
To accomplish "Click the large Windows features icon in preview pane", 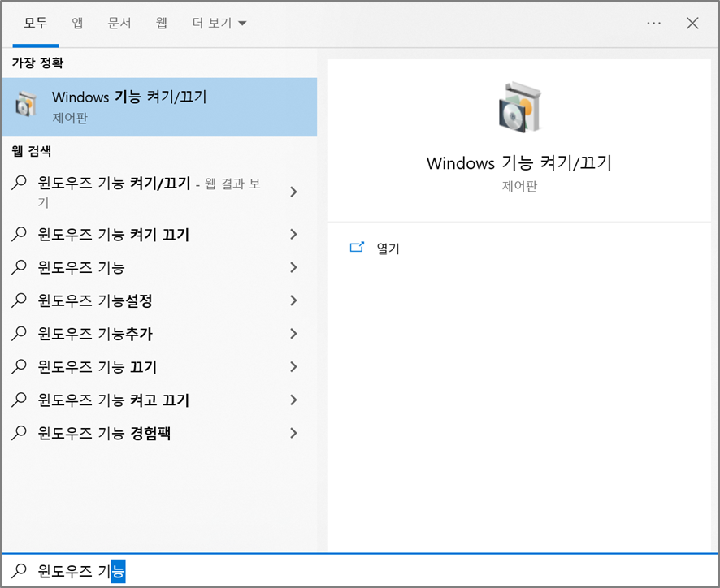I will pos(520,107).
